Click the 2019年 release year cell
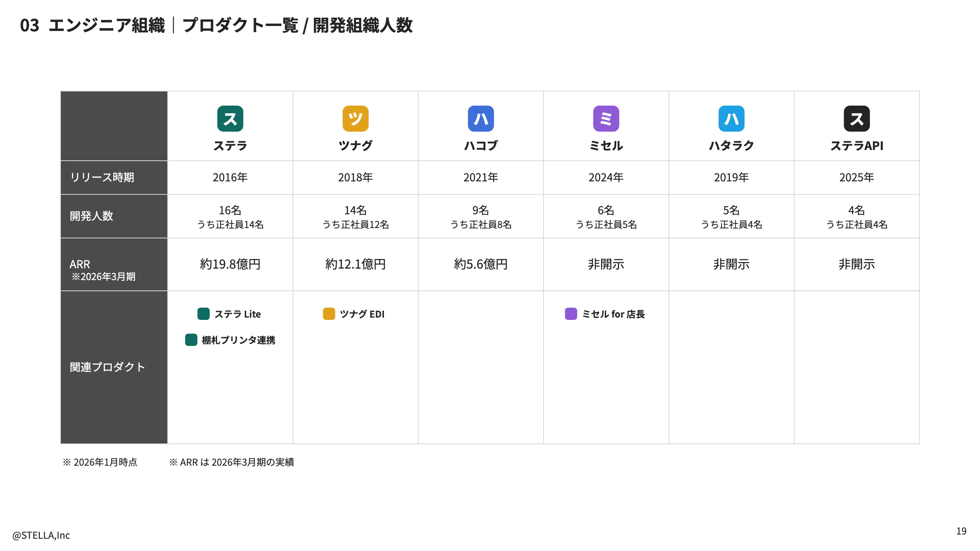The image size is (980, 551). [731, 178]
